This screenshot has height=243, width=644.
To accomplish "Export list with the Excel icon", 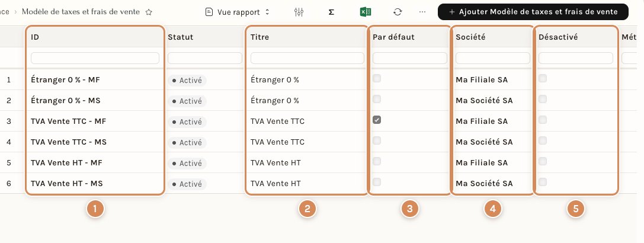I will (x=366, y=12).
